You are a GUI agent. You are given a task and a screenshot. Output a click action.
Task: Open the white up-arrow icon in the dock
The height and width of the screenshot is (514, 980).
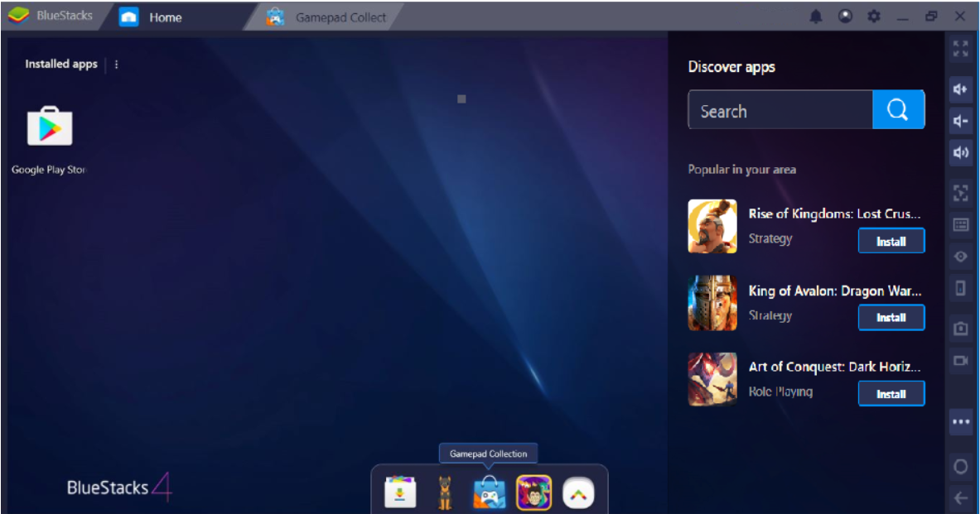(x=578, y=492)
